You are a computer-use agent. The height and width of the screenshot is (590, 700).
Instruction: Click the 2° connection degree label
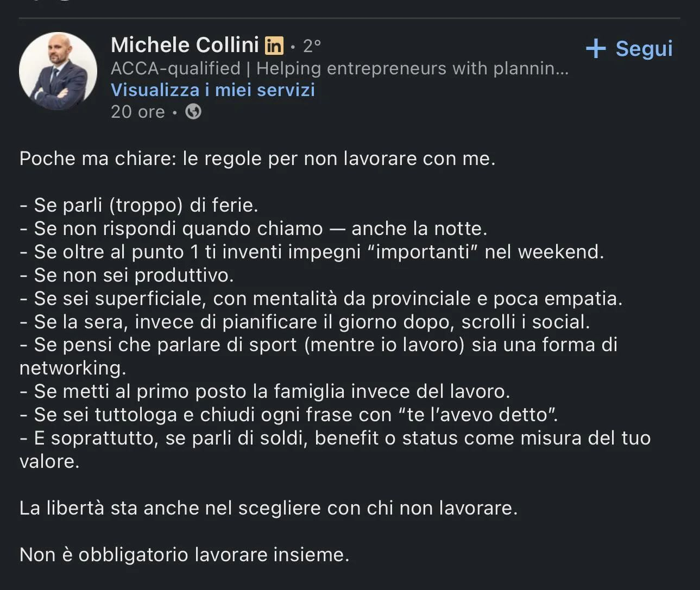pos(312,46)
